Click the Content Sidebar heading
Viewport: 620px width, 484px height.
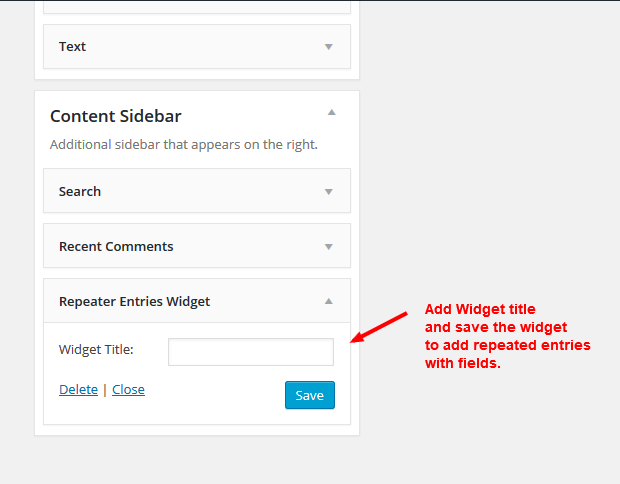(x=116, y=116)
